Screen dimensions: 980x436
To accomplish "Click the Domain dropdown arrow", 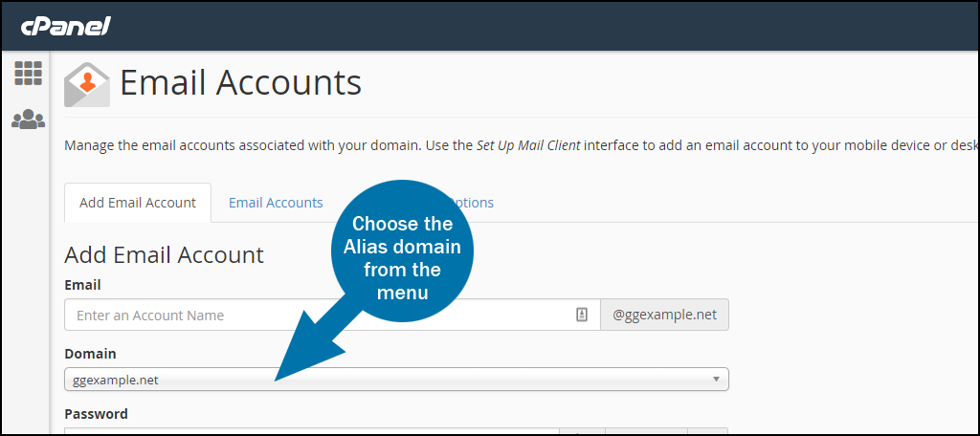I will [716, 380].
